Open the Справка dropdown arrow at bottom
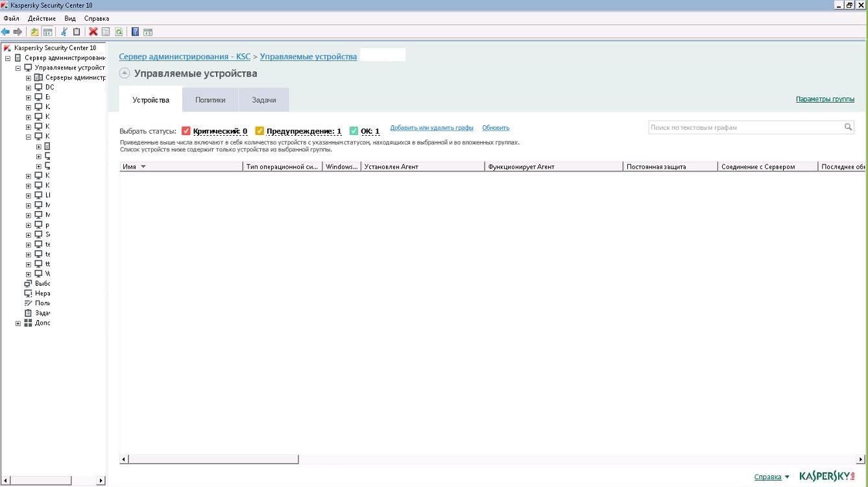868x487 pixels. click(787, 477)
